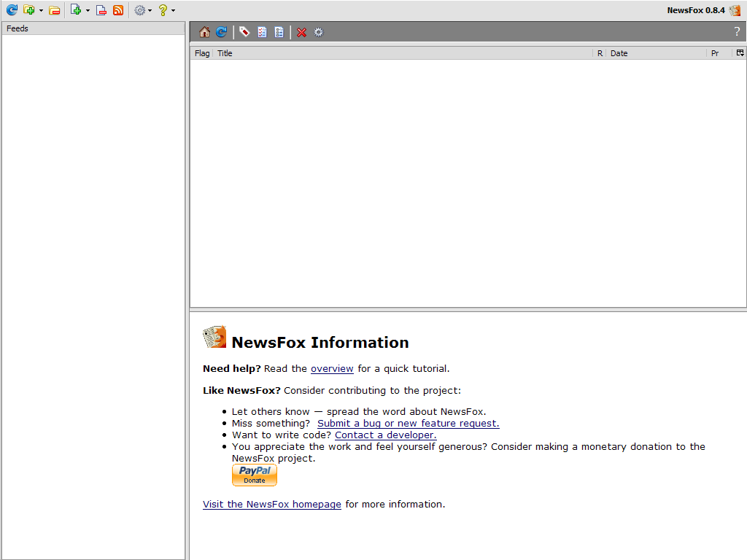Click the yellow help question mark
Screen dimensions: 747x560
click(x=163, y=10)
